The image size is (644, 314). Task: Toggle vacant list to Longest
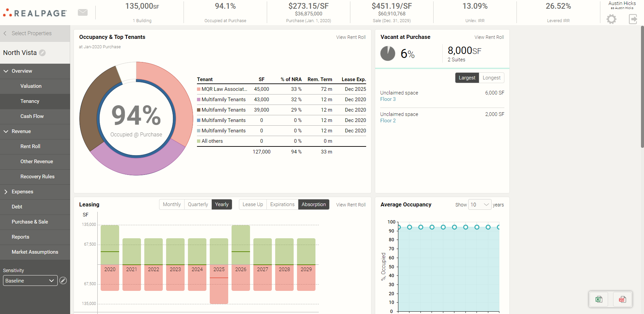[x=491, y=78]
